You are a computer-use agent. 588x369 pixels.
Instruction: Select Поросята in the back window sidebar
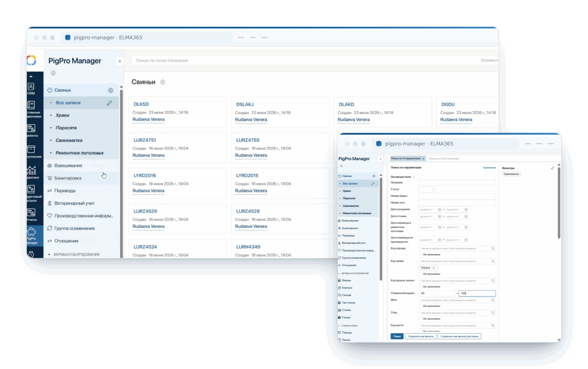point(66,128)
